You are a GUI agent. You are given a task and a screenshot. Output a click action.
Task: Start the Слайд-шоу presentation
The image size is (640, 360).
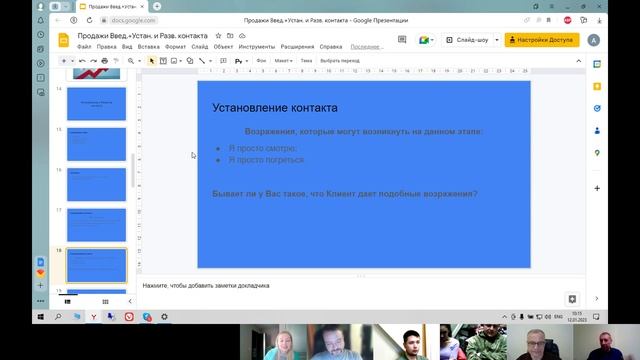[468, 40]
